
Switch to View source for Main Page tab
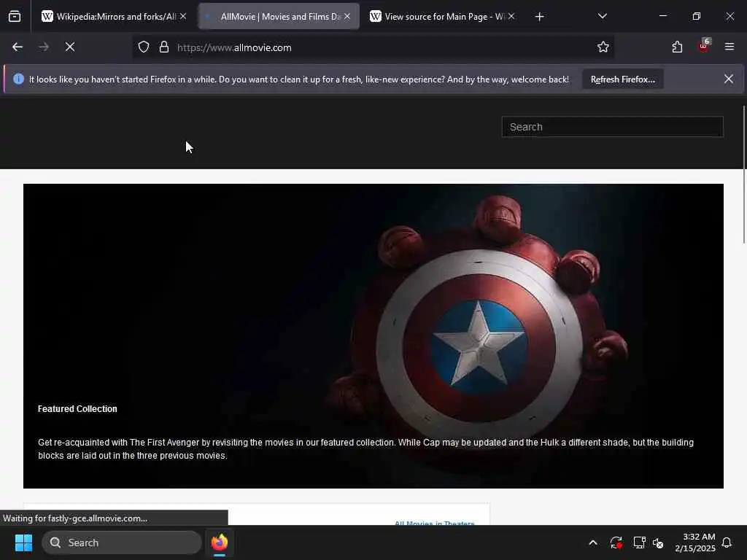point(442,17)
